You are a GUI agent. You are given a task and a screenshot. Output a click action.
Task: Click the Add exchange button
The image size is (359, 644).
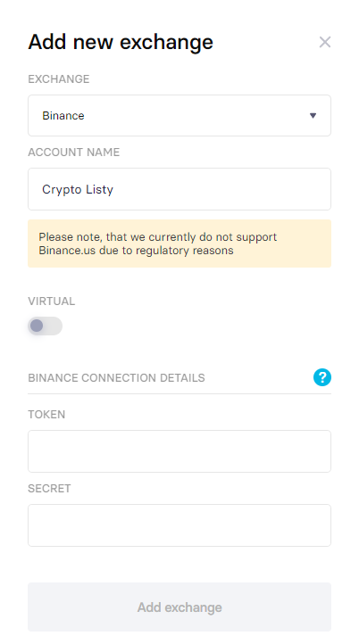tap(179, 607)
